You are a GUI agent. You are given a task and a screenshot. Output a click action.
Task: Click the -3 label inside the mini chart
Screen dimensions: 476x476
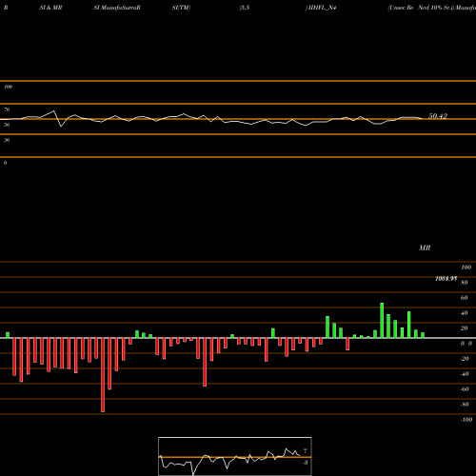coord(306,463)
